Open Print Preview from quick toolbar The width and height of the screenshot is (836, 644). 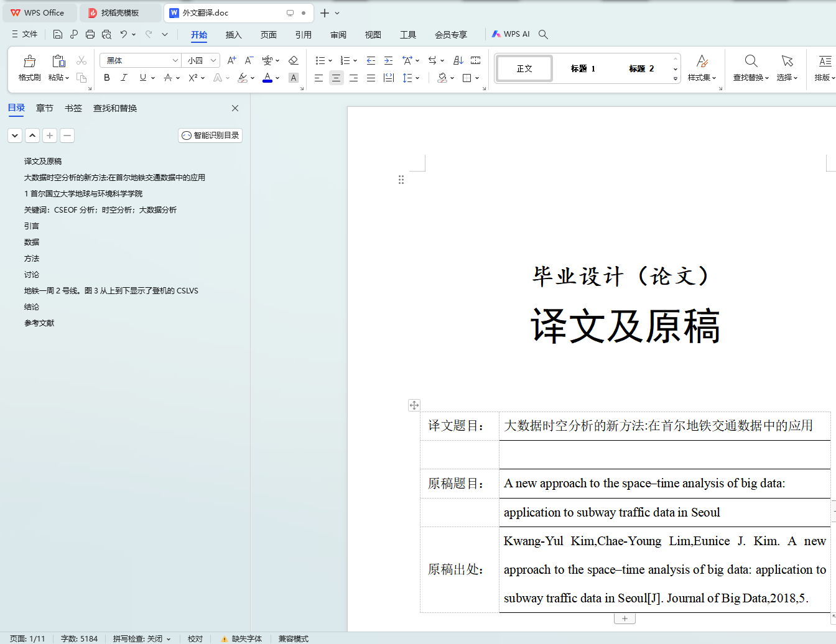click(x=106, y=34)
